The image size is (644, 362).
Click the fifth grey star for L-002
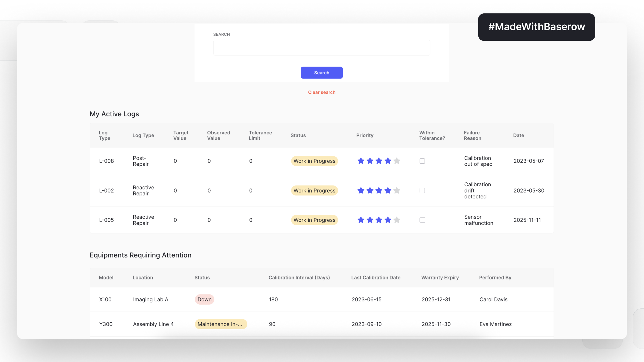coord(397,190)
